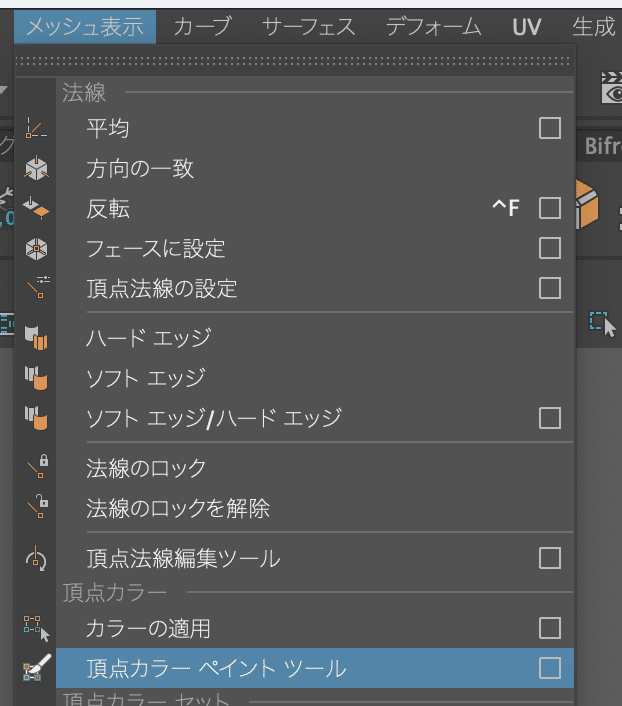Click the set to face icon
Screen dimensions: 622x706
click(x=36, y=249)
